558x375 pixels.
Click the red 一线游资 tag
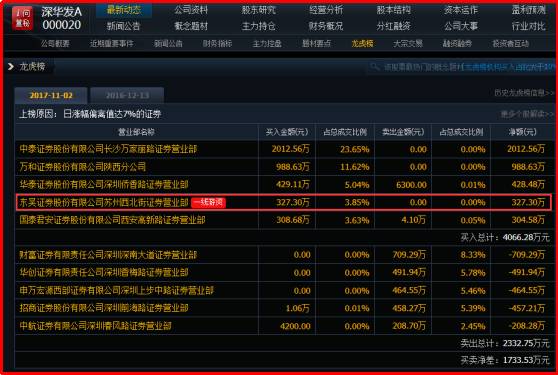coord(209,202)
